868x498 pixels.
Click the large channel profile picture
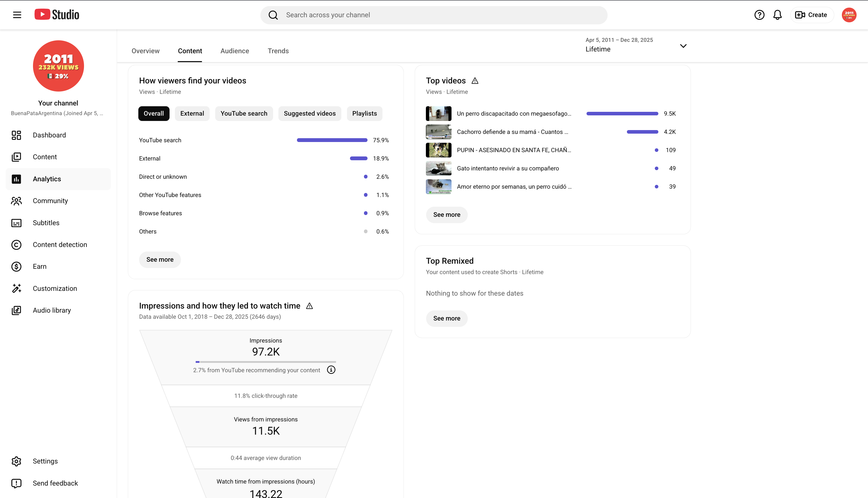(x=58, y=66)
